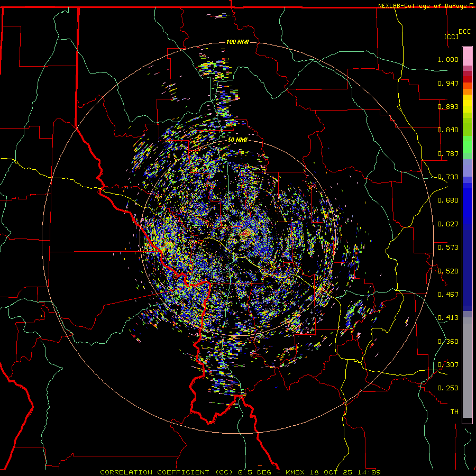Select the 0.733 scale value
The width and height of the screenshot is (476, 476).
coord(448,177)
